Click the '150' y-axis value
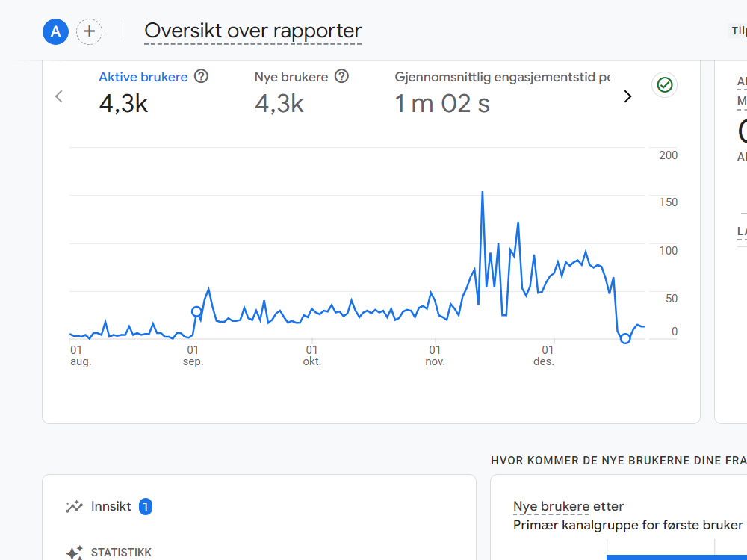The height and width of the screenshot is (560, 747). 668,202
